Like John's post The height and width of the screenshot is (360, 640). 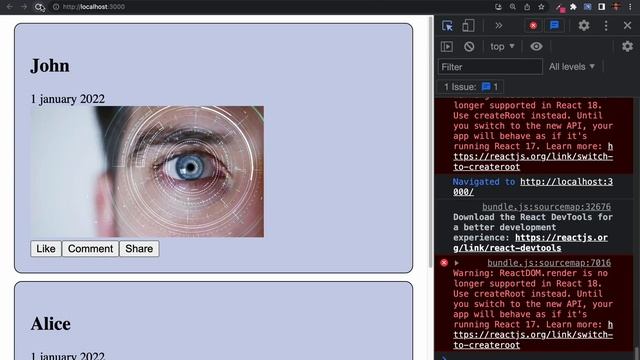[46, 249]
